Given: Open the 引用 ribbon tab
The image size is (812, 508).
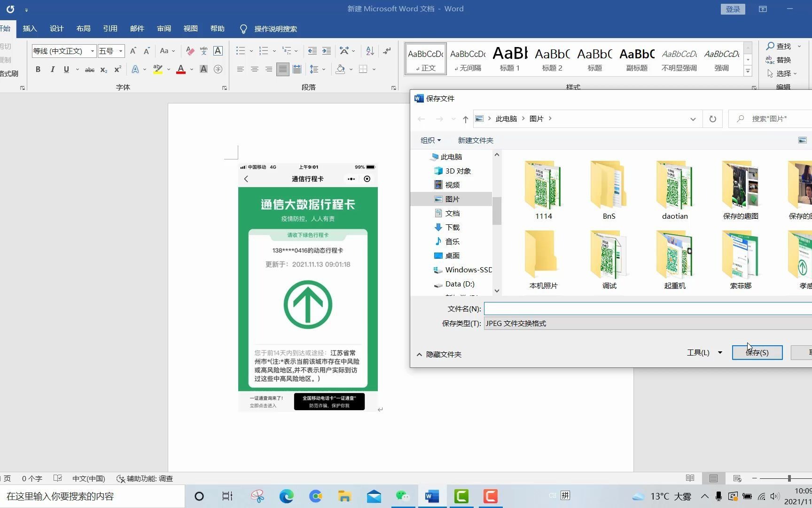Looking at the screenshot, I should (110, 29).
